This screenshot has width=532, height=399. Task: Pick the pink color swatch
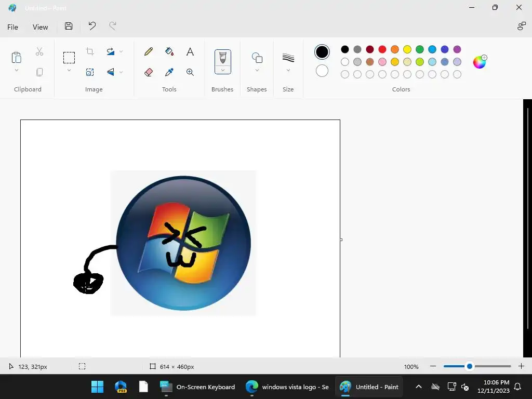pyautogui.click(x=382, y=62)
